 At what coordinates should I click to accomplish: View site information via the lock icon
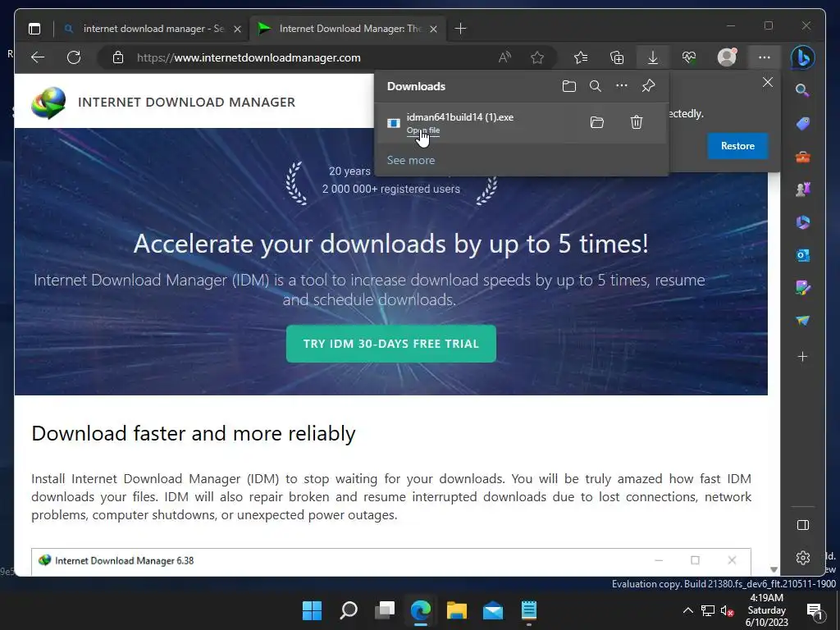(x=118, y=57)
